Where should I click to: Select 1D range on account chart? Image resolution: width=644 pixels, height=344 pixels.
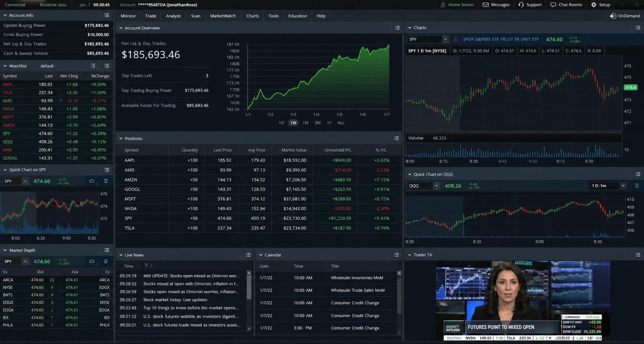click(x=281, y=123)
